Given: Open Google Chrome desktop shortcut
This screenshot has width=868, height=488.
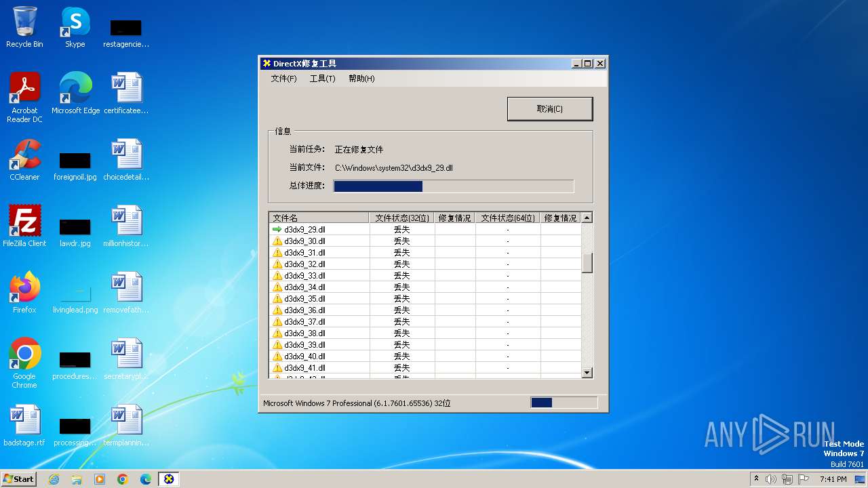Looking at the screenshot, I should coord(24,363).
